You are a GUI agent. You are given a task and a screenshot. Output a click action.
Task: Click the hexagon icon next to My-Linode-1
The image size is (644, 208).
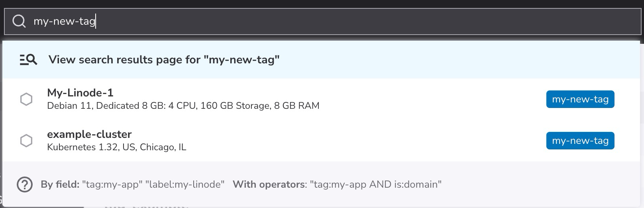pos(26,99)
